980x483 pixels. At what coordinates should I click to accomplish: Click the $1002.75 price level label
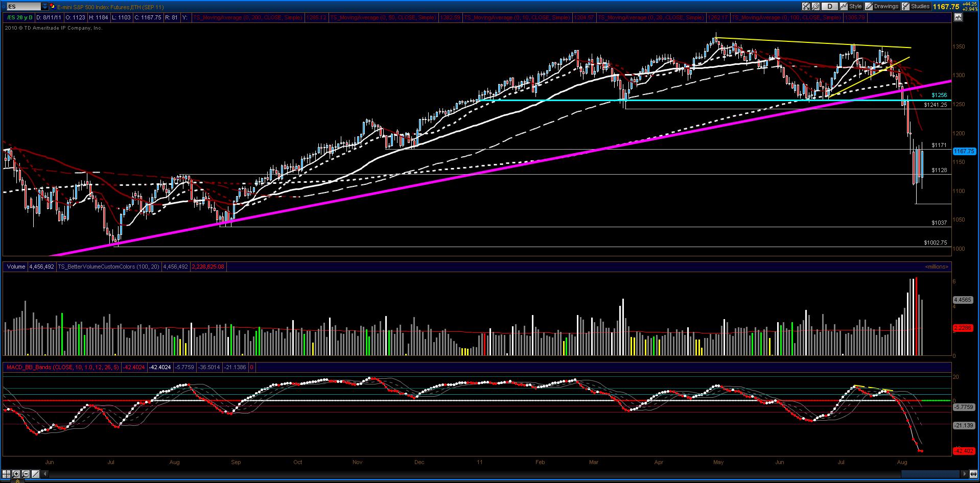(x=936, y=243)
